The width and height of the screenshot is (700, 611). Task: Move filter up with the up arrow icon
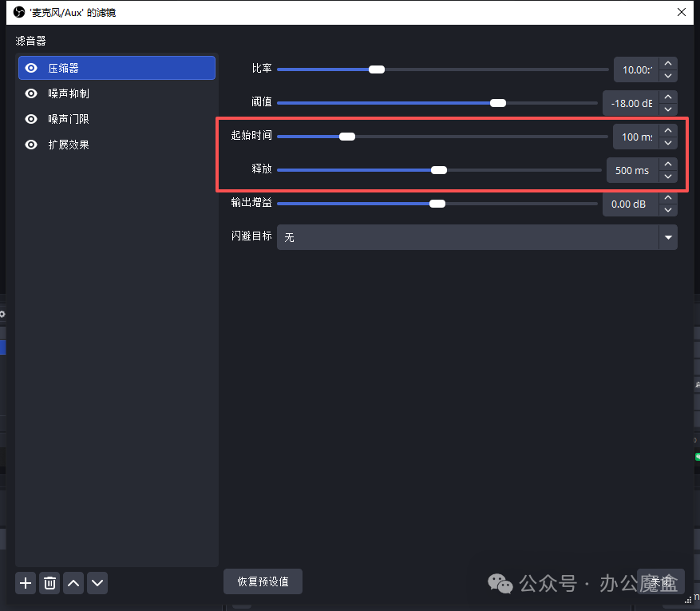coord(73,583)
